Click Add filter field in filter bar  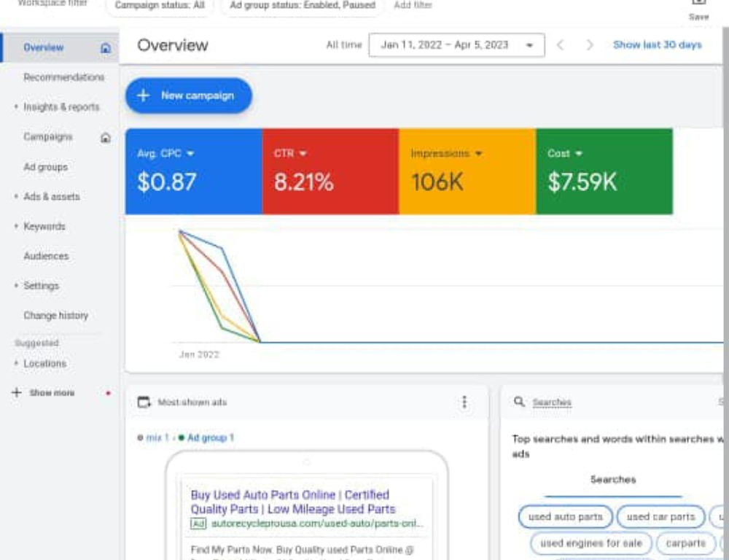pyautogui.click(x=413, y=6)
